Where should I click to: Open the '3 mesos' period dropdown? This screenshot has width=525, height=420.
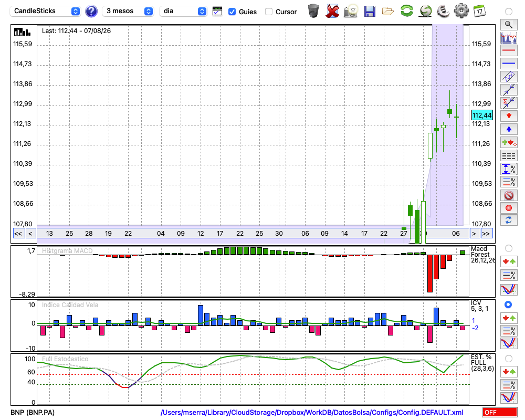(128, 11)
